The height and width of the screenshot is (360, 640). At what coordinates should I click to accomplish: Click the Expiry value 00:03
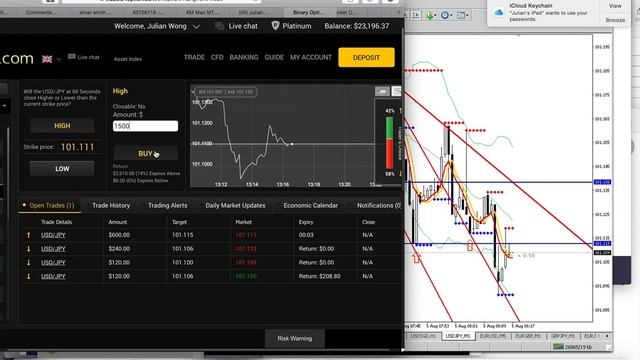point(306,235)
